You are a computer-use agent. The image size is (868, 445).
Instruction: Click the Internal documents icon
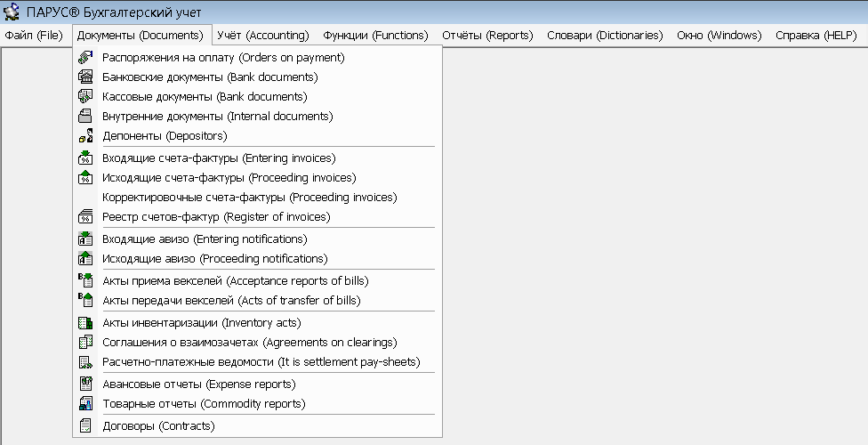(x=86, y=116)
